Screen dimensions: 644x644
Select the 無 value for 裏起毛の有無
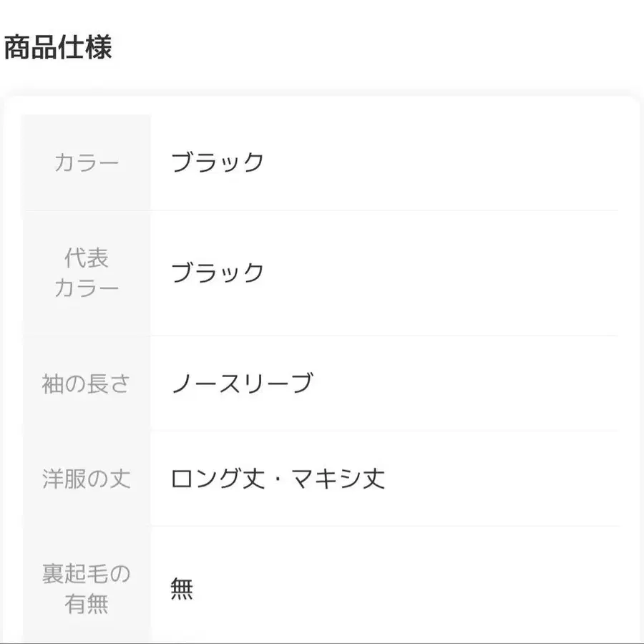[x=182, y=589]
